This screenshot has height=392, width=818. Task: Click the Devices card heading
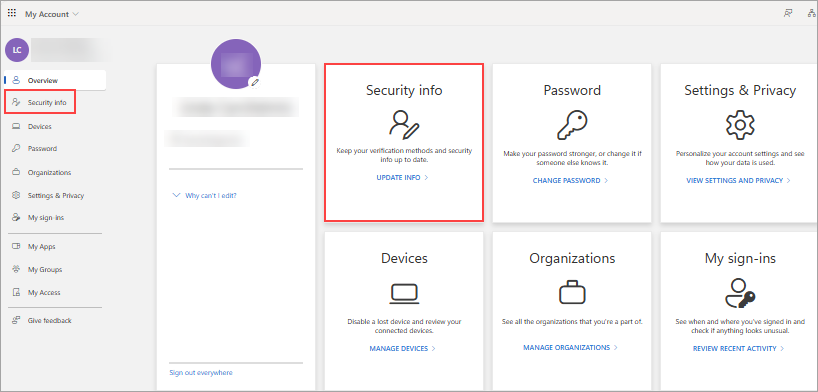[404, 258]
